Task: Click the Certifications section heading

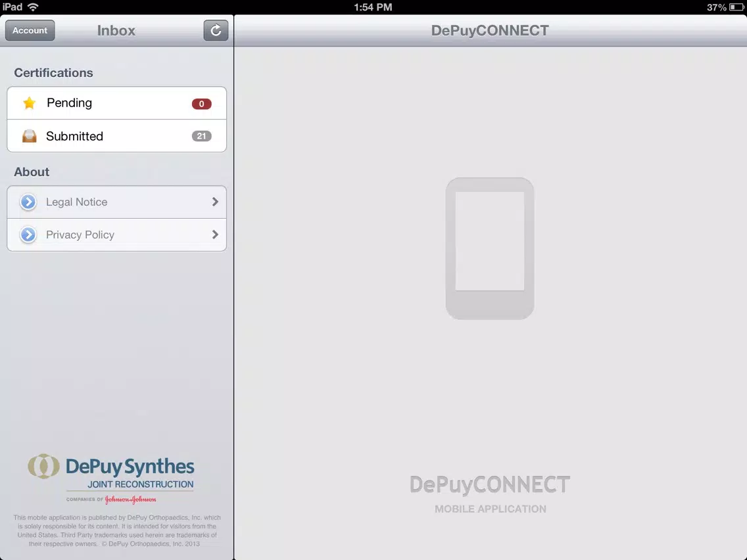Action: click(x=53, y=73)
